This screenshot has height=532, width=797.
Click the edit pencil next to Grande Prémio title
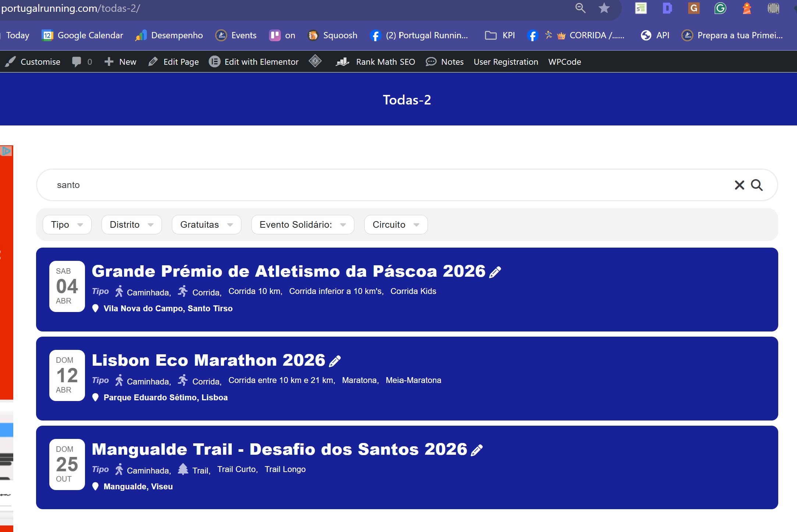495,272
